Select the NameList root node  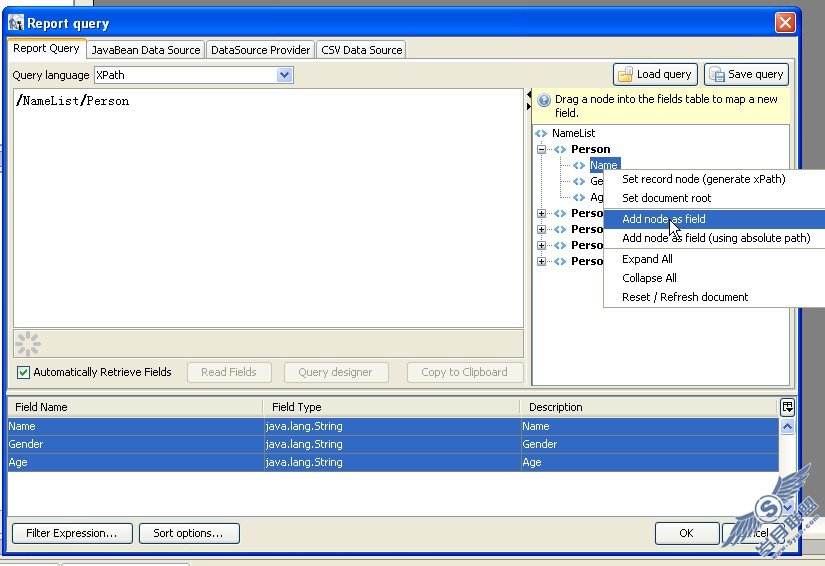point(574,134)
